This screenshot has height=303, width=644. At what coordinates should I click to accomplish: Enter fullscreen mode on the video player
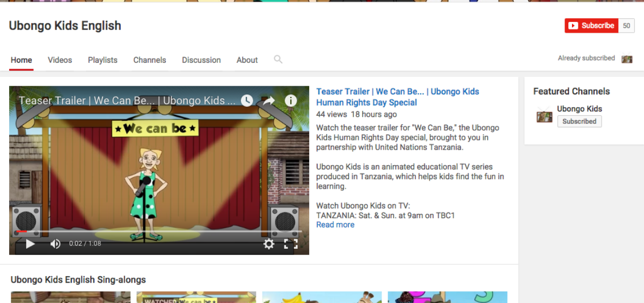click(291, 244)
